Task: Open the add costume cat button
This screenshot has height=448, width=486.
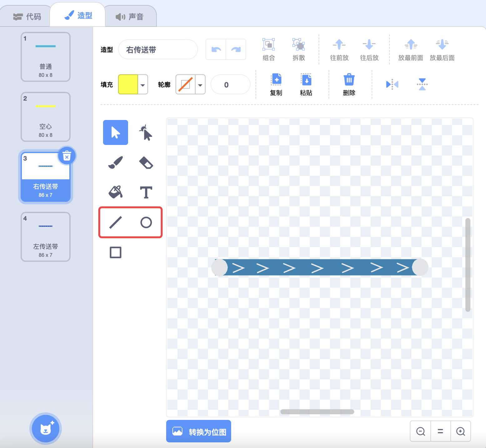Action: [x=46, y=429]
